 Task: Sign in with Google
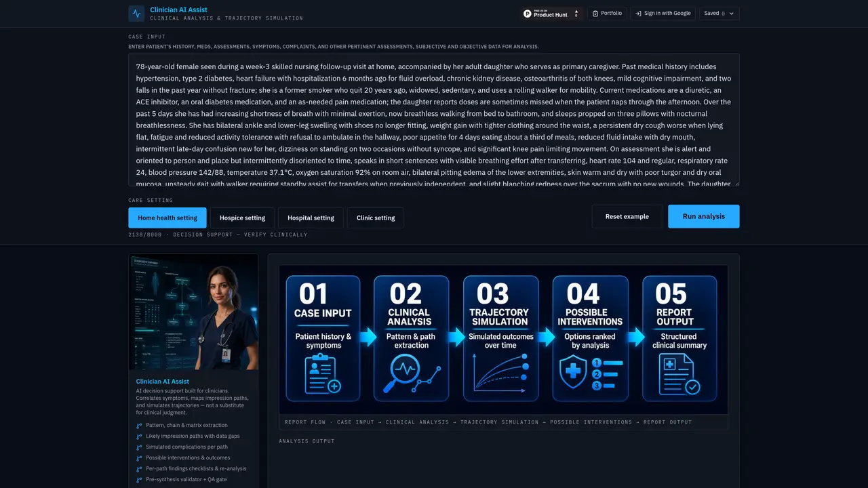click(x=663, y=14)
